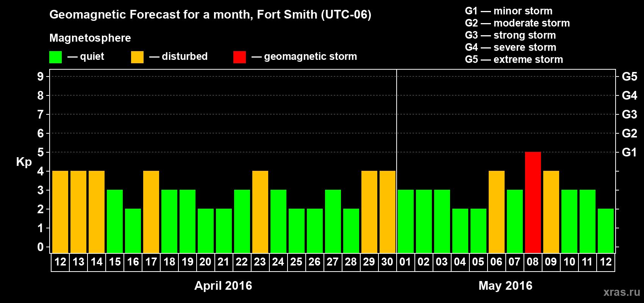This screenshot has height=303, width=644.
Task: Click 'G4 — severe storm' legend text
Action: (511, 47)
